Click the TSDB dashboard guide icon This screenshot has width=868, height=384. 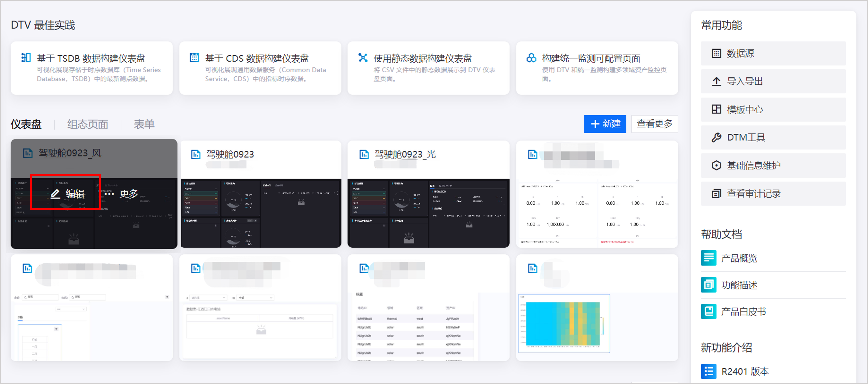coord(26,58)
